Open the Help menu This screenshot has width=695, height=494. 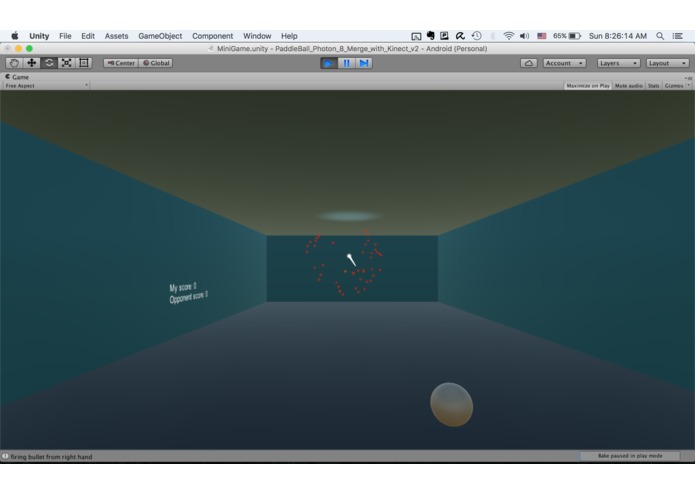click(x=289, y=36)
